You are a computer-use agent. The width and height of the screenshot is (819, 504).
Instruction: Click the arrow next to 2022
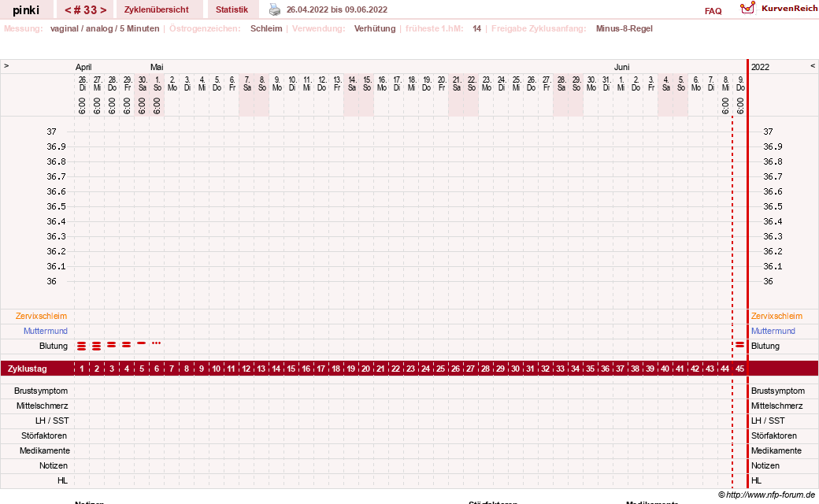812,66
